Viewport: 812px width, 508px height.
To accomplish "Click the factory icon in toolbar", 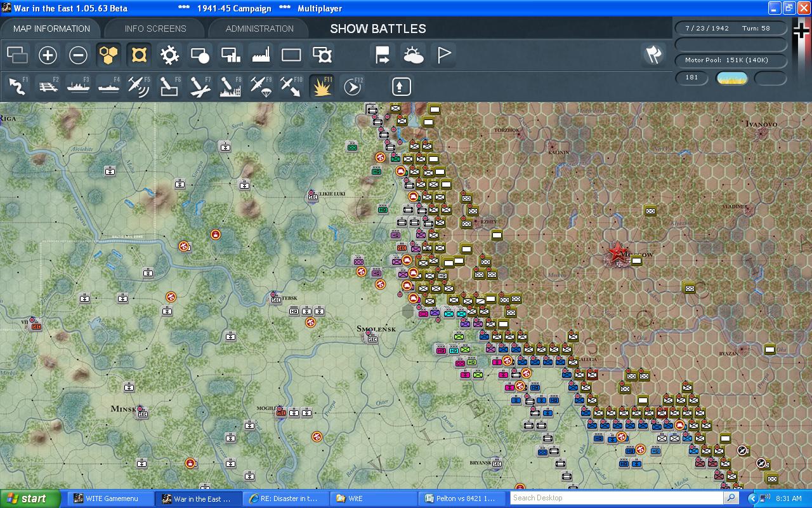I will point(261,55).
